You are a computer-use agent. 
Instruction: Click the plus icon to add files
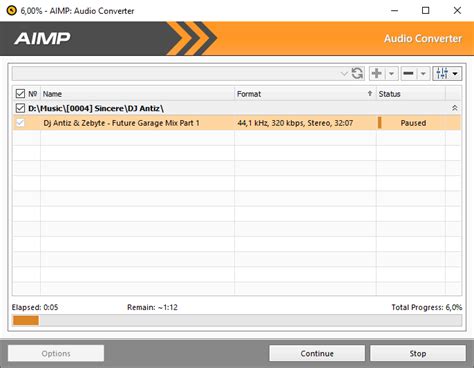[x=377, y=73]
